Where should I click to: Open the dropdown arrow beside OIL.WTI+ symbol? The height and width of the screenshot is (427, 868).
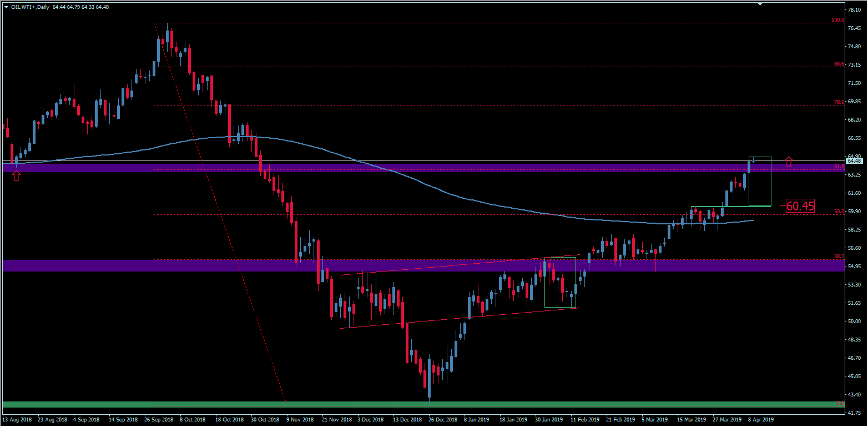pos(6,7)
